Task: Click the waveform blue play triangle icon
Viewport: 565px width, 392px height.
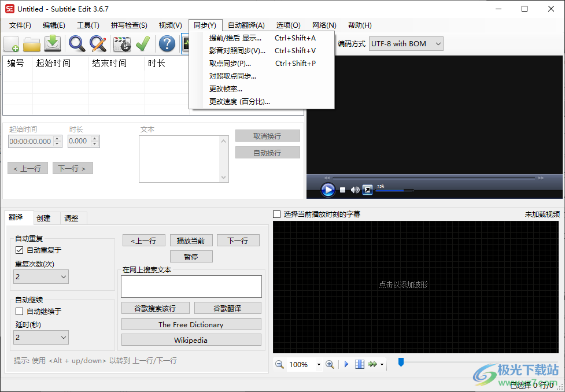Action: point(346,364)
